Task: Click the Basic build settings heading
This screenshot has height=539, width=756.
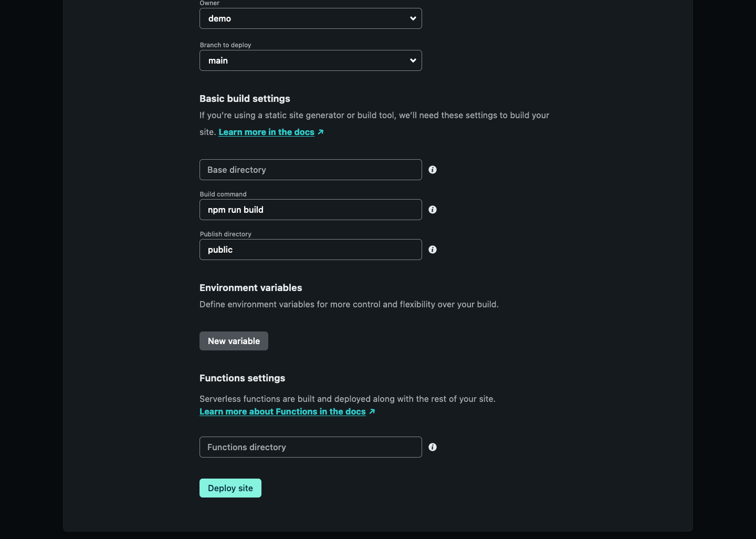Action: point(245,99)
